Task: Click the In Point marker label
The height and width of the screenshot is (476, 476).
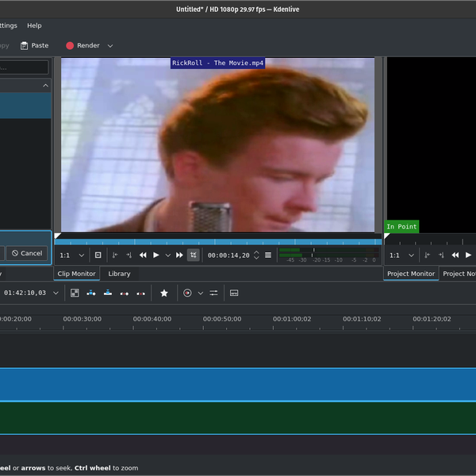Action: 401,227
